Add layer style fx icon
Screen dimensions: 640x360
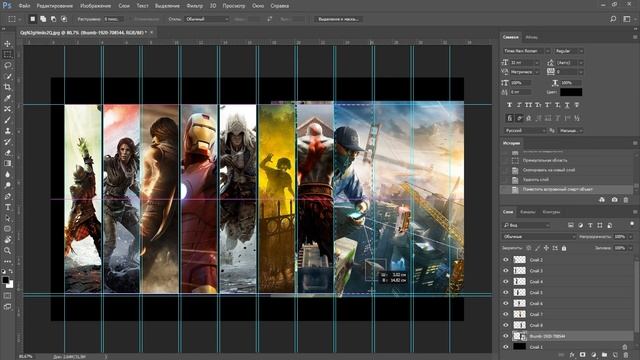point(572,355)
